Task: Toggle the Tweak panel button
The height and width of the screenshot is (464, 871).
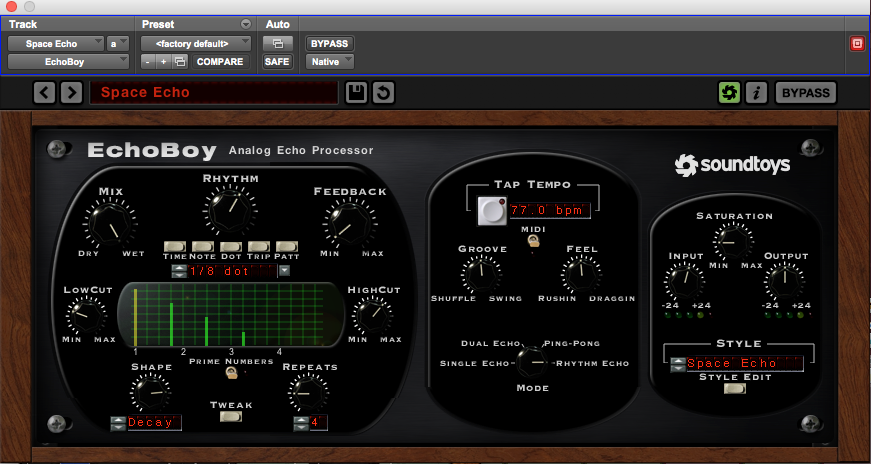Action: [x=231, y=416]
